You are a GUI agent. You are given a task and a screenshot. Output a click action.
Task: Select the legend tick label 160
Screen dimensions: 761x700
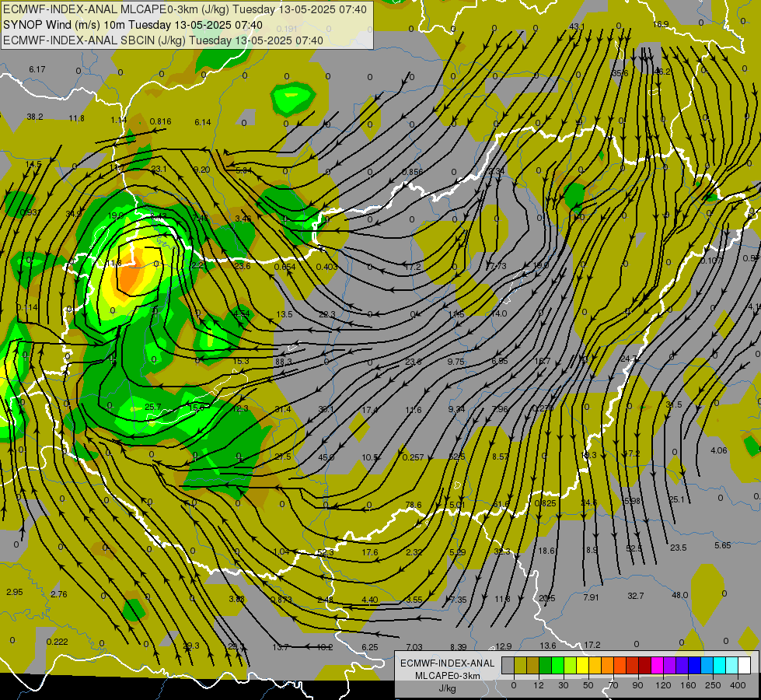coord(688,685)
